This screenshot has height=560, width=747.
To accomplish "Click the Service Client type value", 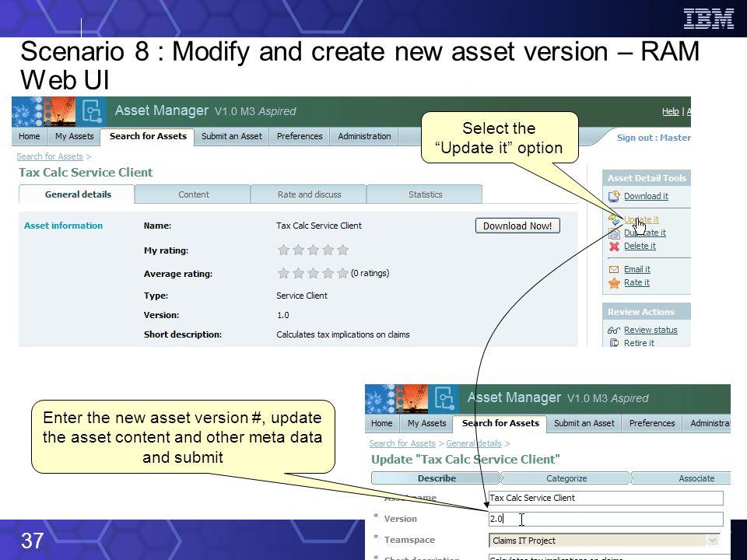I will 302,296.
